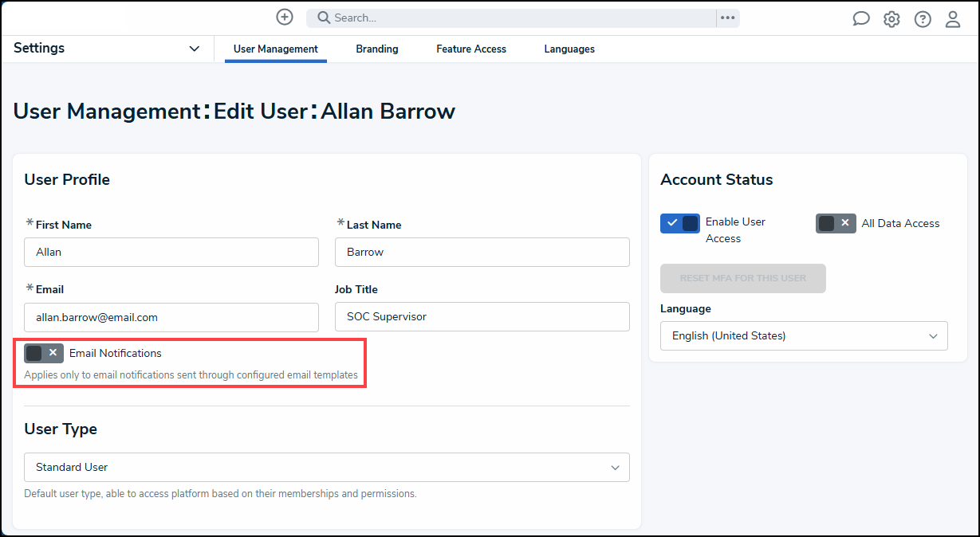
Task: Switch to the Branding tab
Action: [x=377, y=49]
